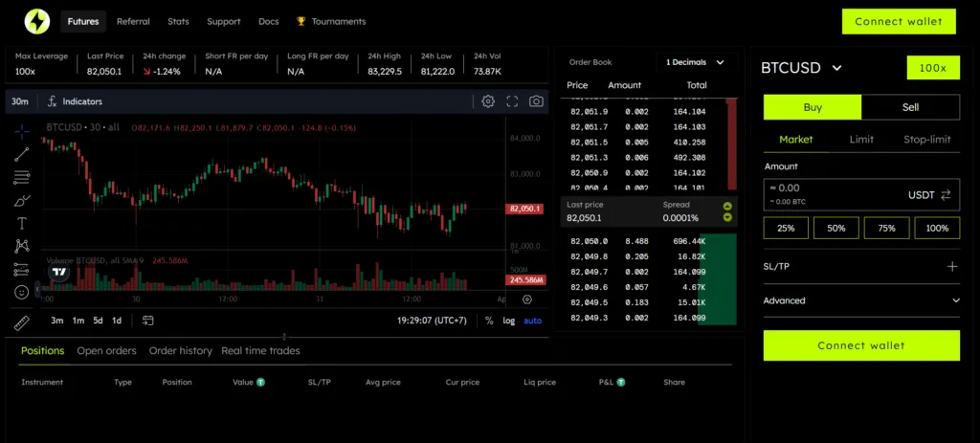Switch to the Limit order tab
The image size is (980, 443).
[861, 140]
